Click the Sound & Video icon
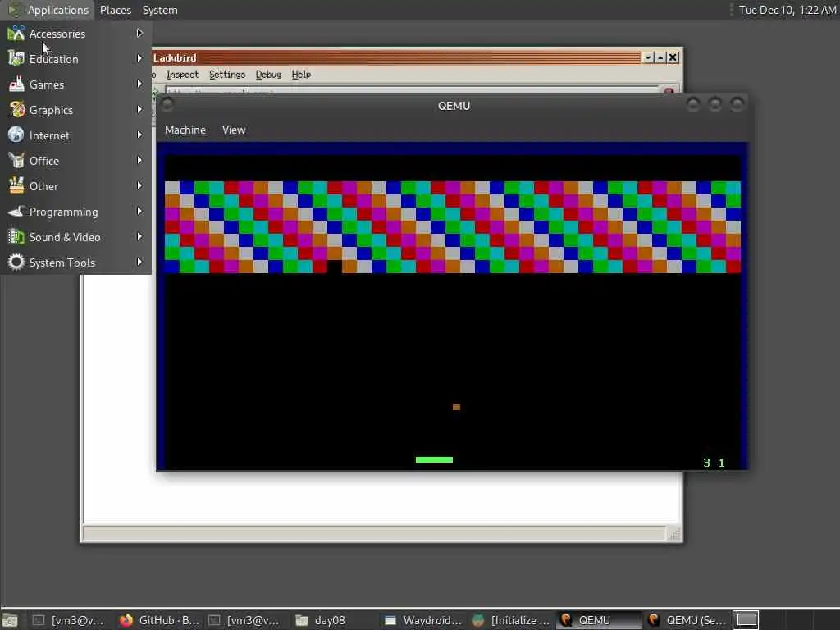Viewport: 840px width, 630px height. pos(16,237)
